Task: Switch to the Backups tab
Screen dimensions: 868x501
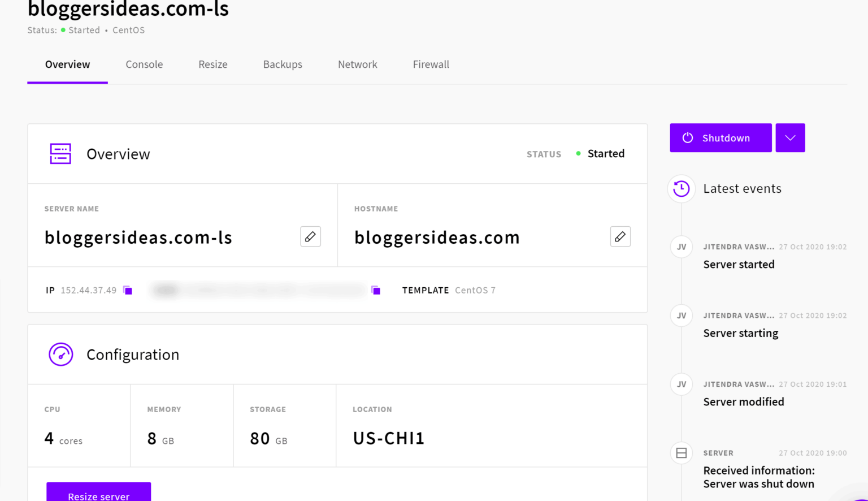Action: [283, 64]
